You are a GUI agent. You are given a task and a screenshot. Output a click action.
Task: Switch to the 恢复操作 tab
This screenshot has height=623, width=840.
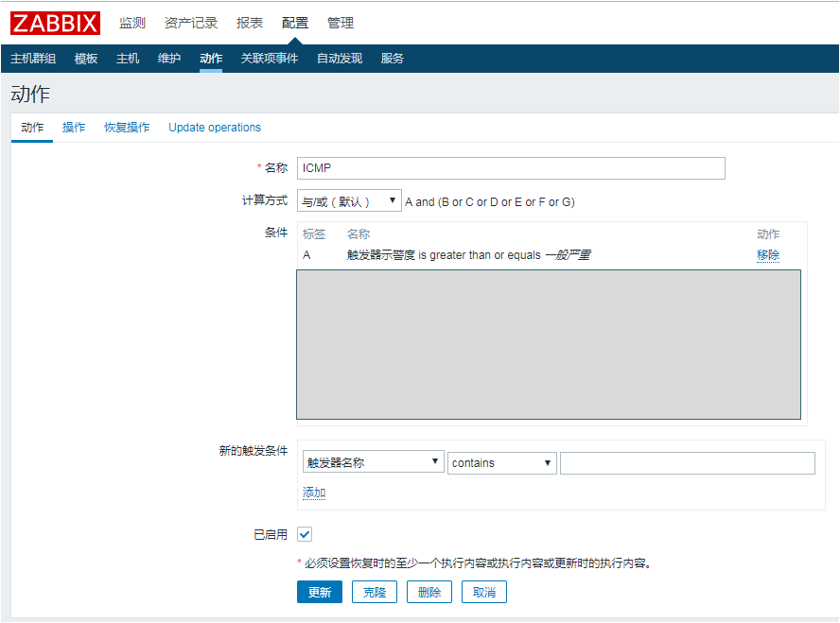127,128
